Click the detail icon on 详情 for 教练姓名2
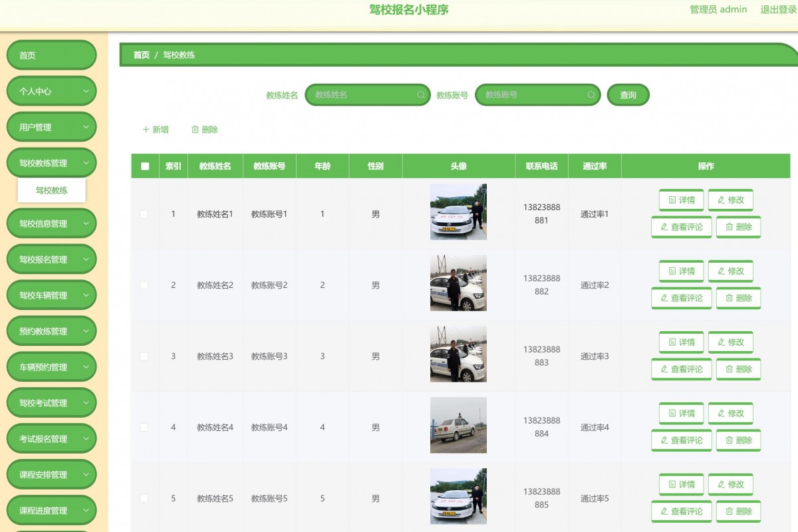Screen dimensions: 798x532 pos(672,271)
